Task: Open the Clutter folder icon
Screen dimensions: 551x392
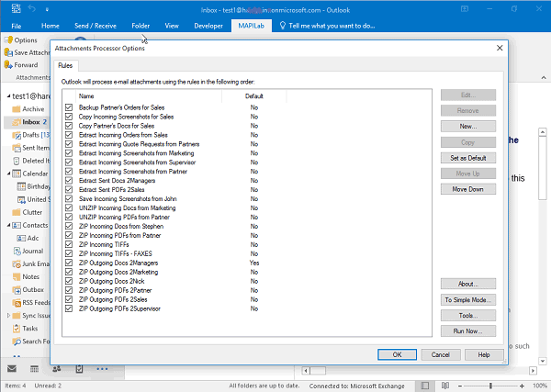Action: click(17, 212)
